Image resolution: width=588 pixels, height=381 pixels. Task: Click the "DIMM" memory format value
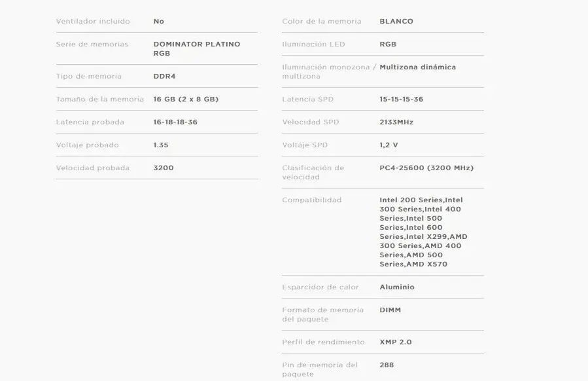point(390,310)
